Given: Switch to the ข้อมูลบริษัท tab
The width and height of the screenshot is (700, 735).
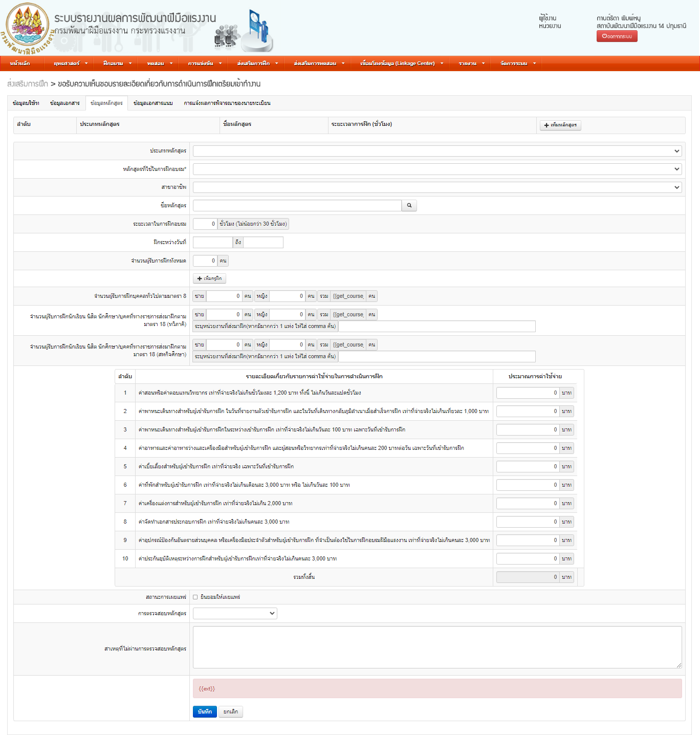Looking at the screenshot, I should (26, 103).
